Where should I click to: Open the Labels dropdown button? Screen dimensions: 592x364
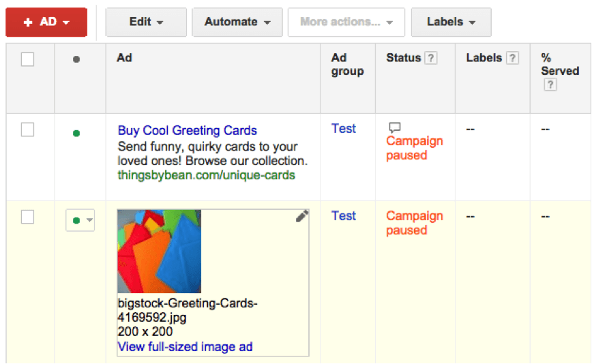coord(451,22)
